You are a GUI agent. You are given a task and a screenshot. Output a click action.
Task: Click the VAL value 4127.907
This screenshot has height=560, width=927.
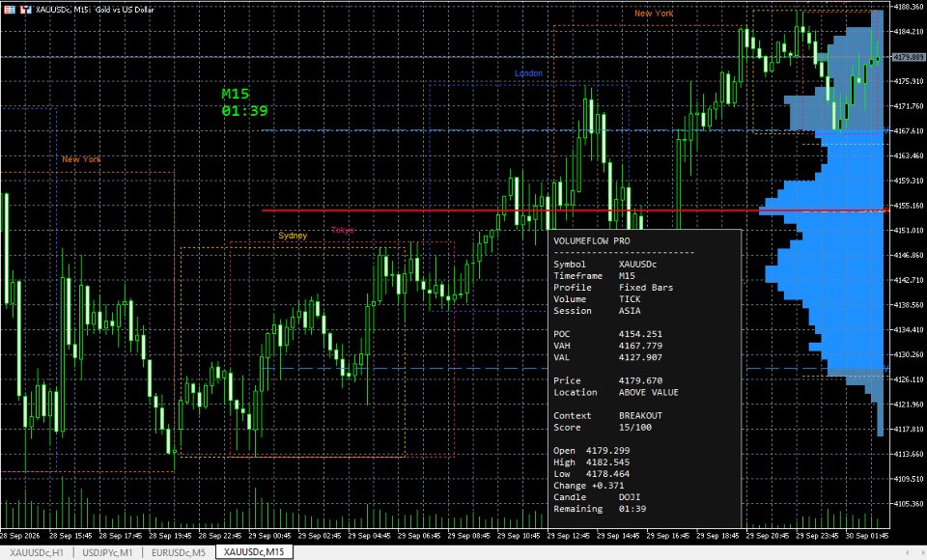click(x=640, y=357)
